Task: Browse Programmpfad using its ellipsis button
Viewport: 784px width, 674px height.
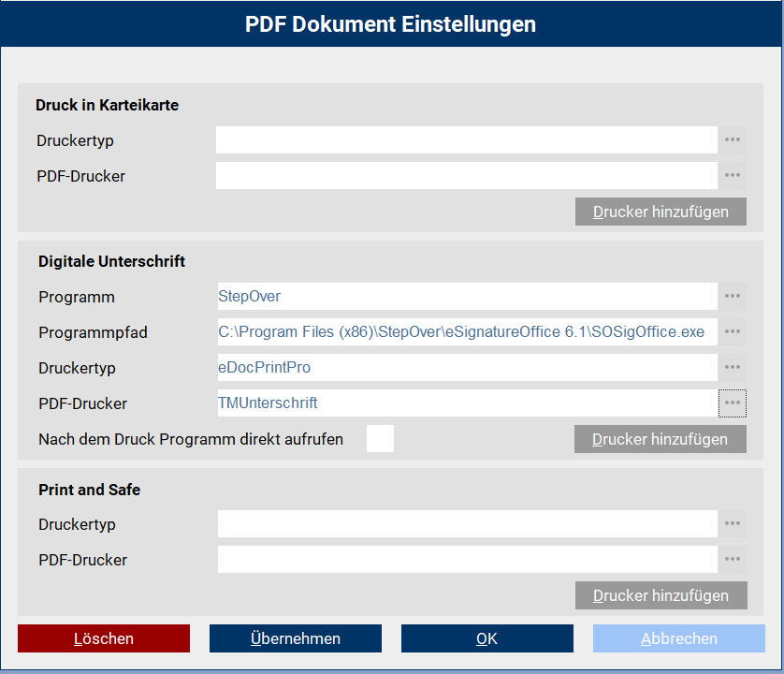Action: [x=732, y=332]
